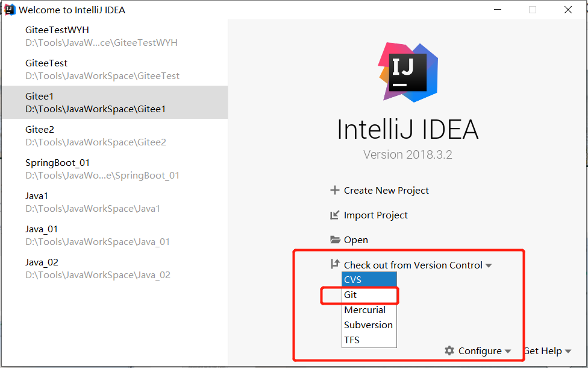Viewport: 588px width, 368px height.
Task: Choose Import Project
Action: [x=376, y=215]
